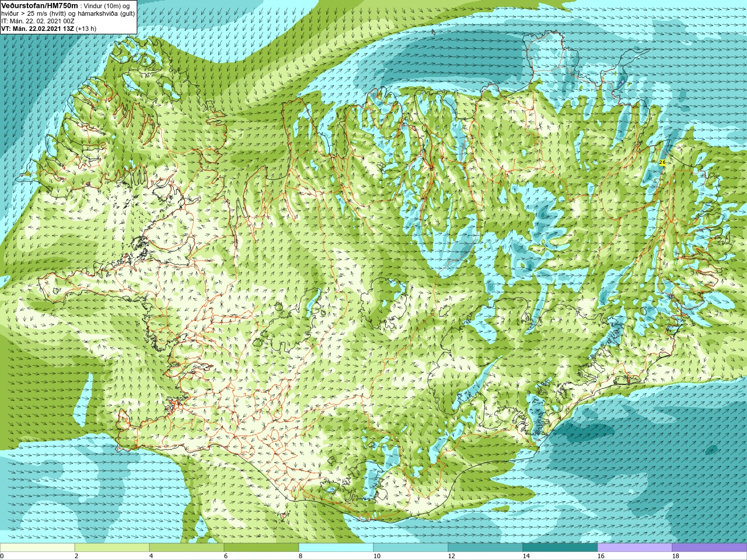
Task: Click the Veðurstofan/HM750m title text
Action: click(x=39, y=5)
